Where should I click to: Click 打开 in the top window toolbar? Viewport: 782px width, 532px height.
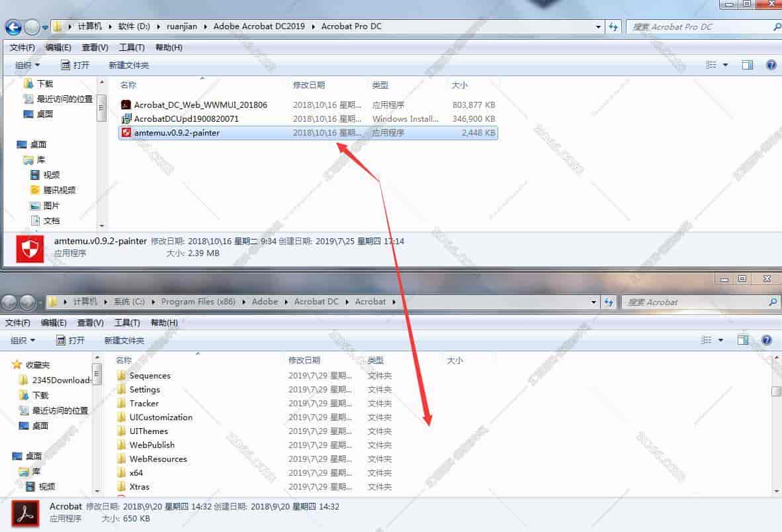point(75,66)
